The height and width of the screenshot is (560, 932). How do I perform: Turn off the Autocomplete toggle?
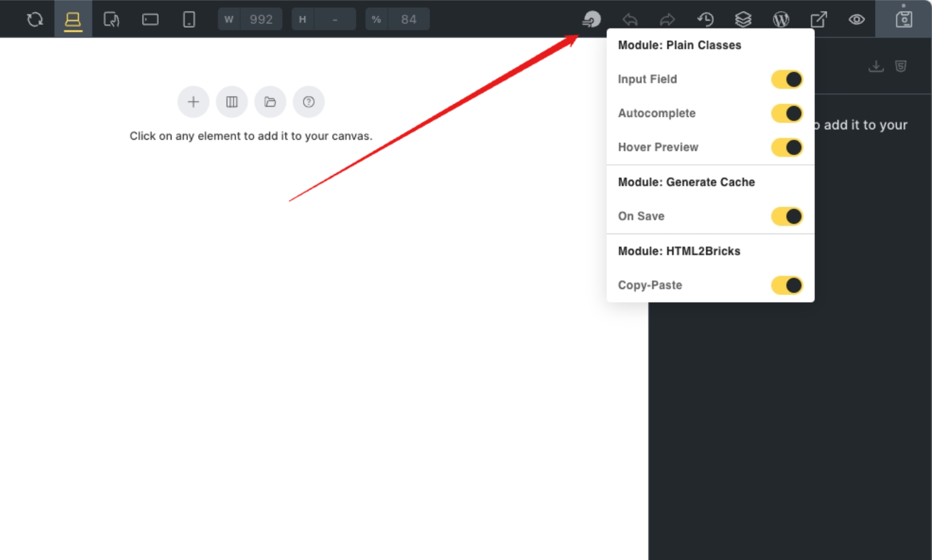[x=786, y=113]
